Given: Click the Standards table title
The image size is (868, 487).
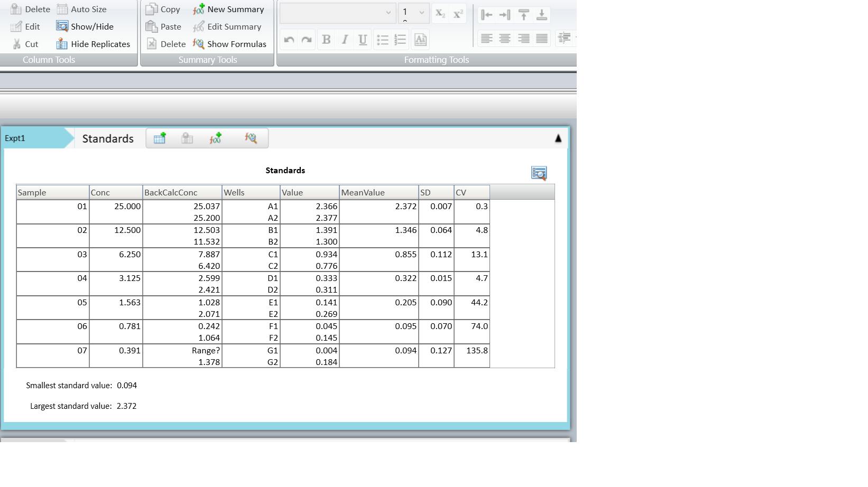Looking at the screenshot, I should point(285,170).
